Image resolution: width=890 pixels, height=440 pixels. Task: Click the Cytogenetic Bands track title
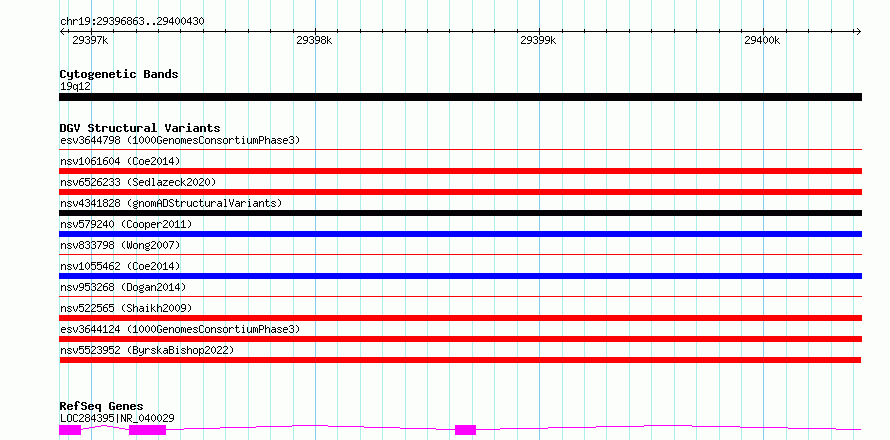[x=119, y=74]
